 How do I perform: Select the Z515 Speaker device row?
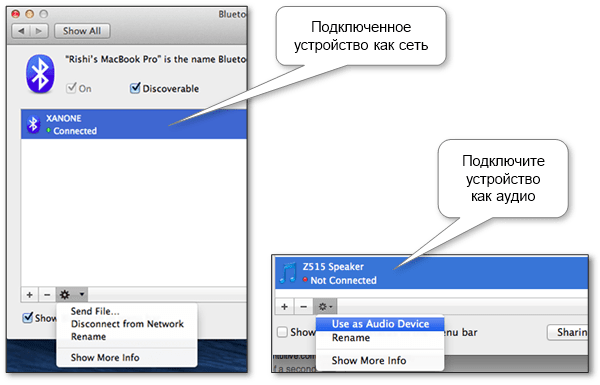431,273
